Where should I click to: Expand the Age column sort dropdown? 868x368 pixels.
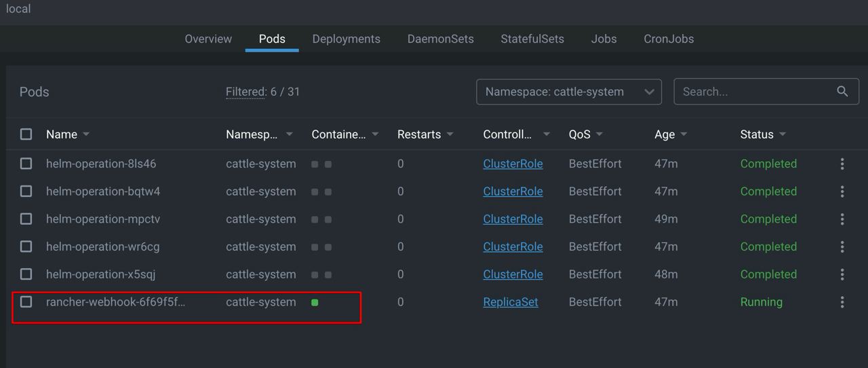pos(683,134)
